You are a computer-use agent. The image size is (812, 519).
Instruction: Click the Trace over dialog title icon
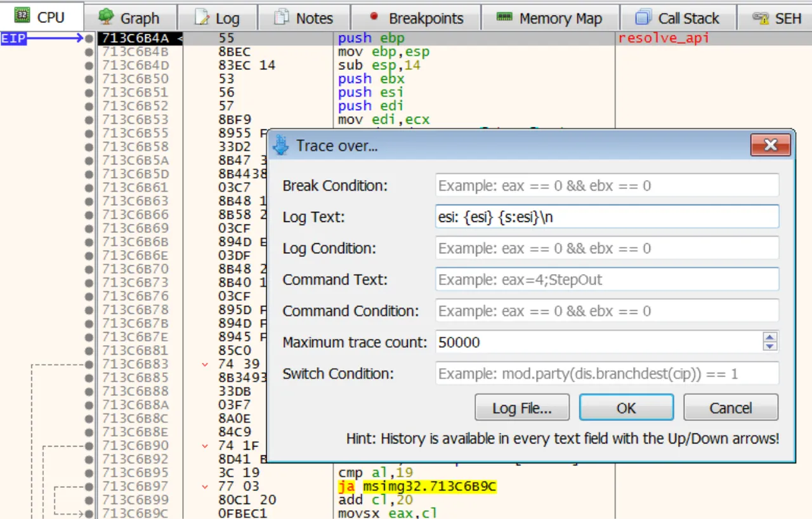coord(281,146)
